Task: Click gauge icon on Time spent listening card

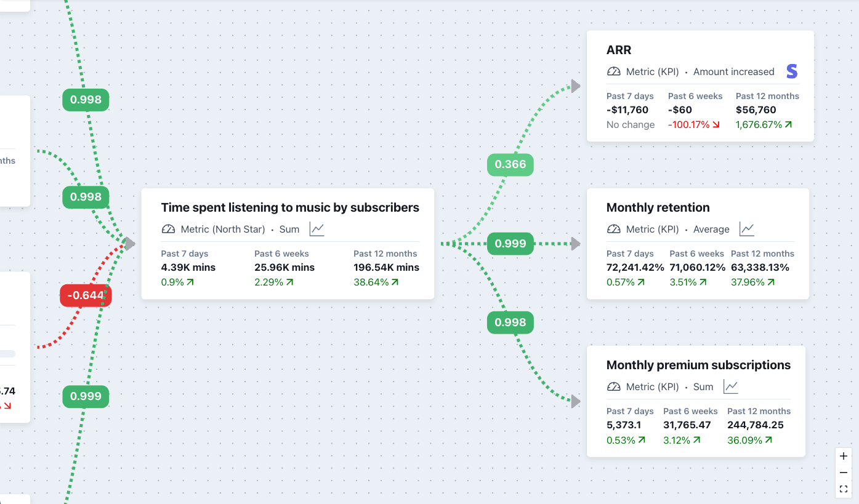Action: point(168,230)
